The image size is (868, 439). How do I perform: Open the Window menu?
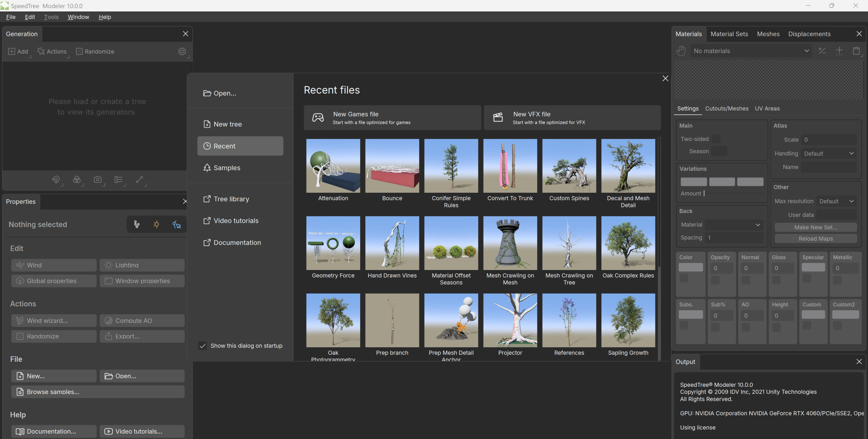[x=78, y=17]
